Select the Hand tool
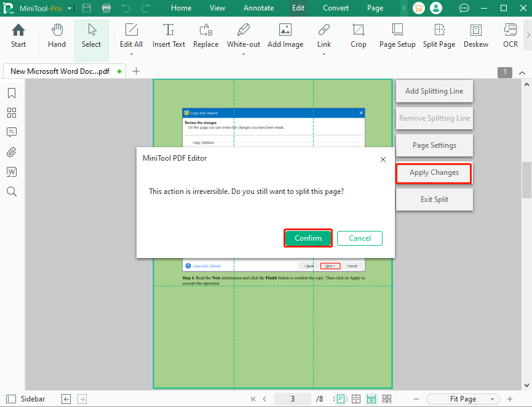This screenshot has width=532, height=407. (57, 36)
